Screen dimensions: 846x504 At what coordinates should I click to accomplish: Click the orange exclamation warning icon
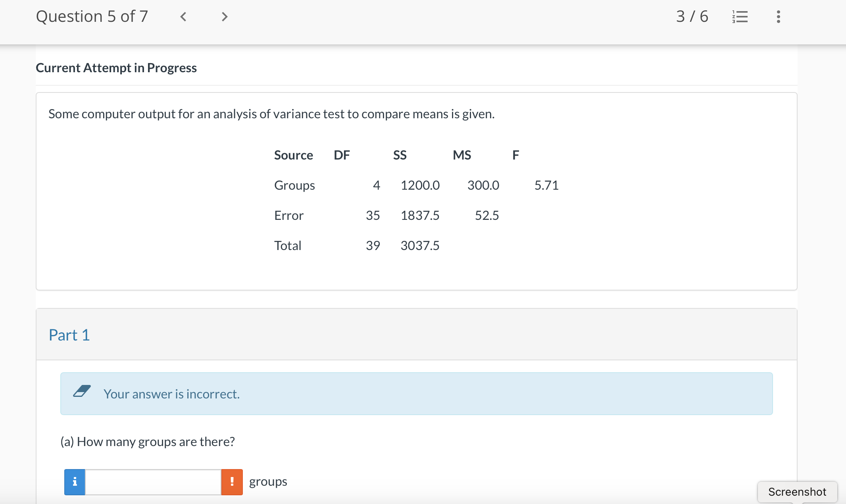232,482
